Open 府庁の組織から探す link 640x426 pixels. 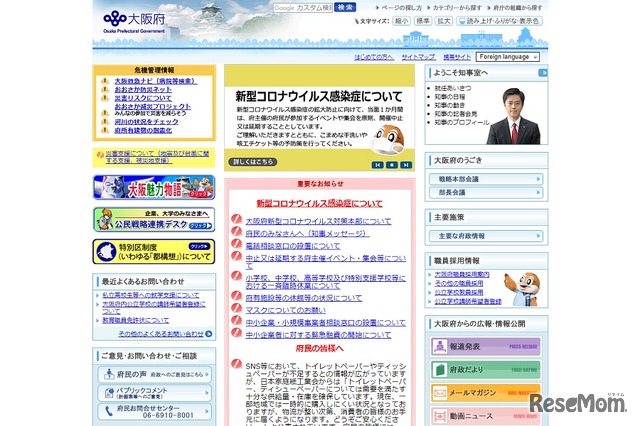(517, 8)
